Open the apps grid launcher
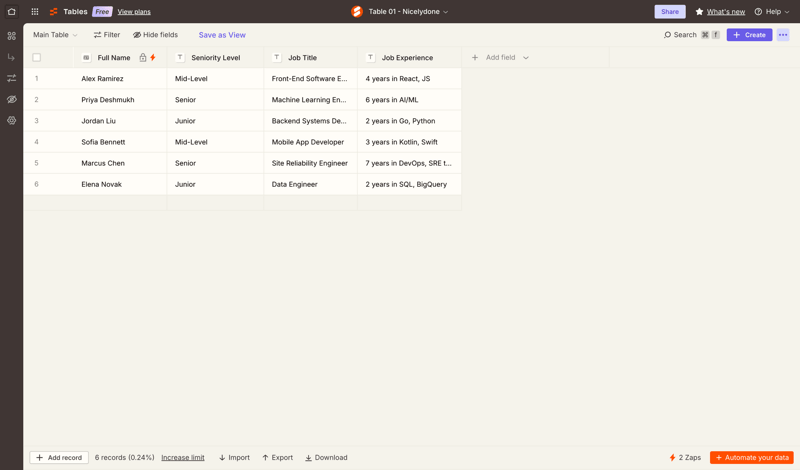800x470 pixels. click(x=35, y=11)
